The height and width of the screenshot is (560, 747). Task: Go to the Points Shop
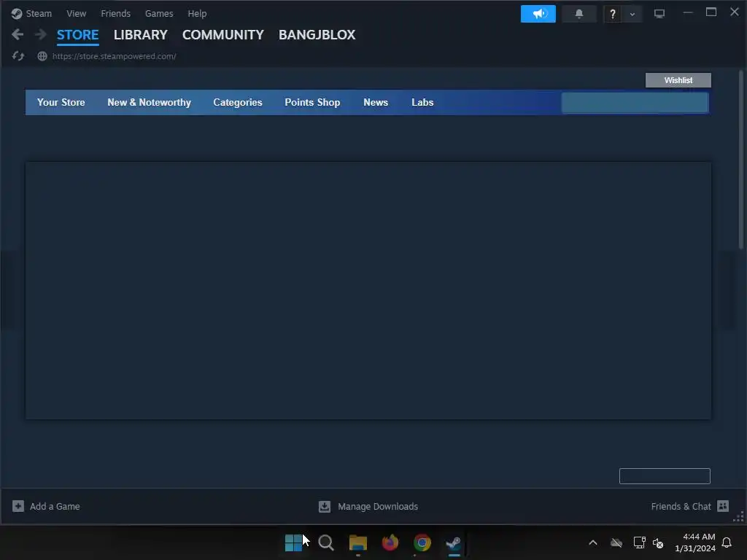[x=312, y=102]
